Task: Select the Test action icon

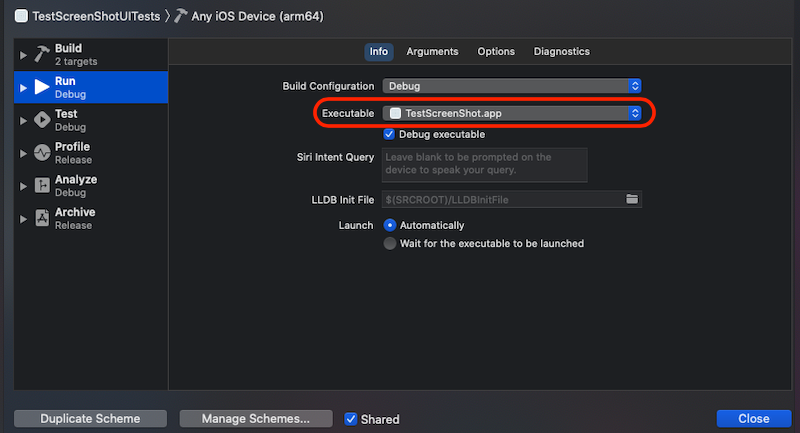Action: 42,120
